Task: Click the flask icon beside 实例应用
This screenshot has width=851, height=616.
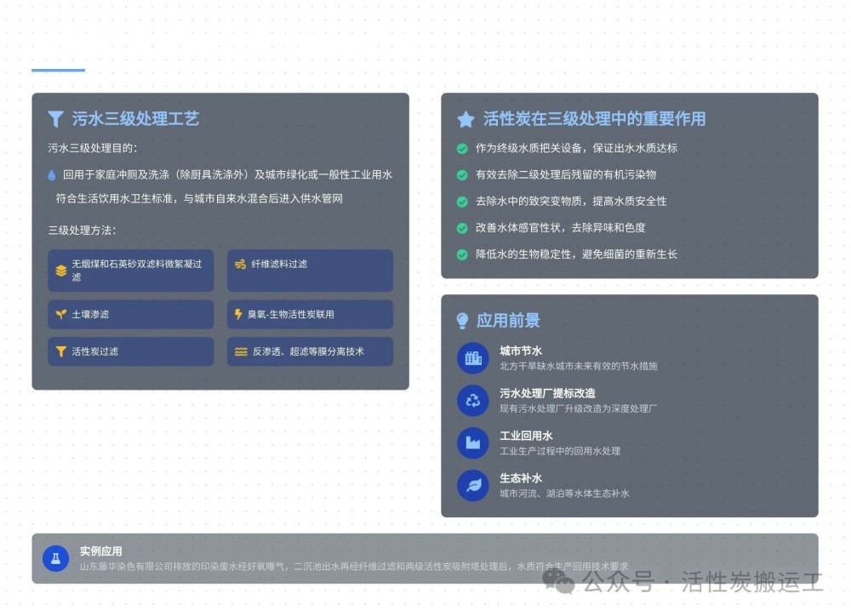Action: (x=56, y=558)
